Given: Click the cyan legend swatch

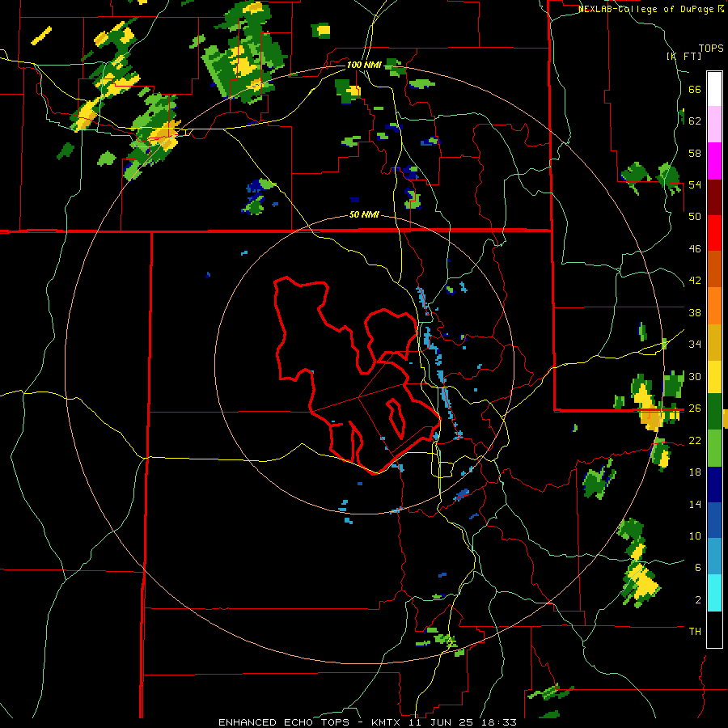Looking at the screenshot, I should point(714,592).
